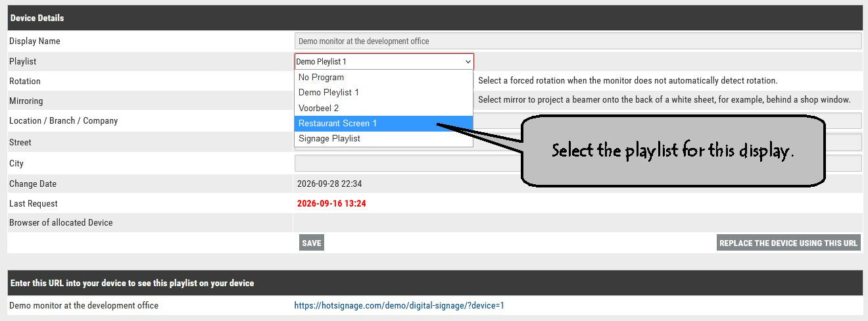Click the Rotation row label
Image resolution: width=868 pixels, height=321 pixels.
pyautogui.click(x=25, y=82)
